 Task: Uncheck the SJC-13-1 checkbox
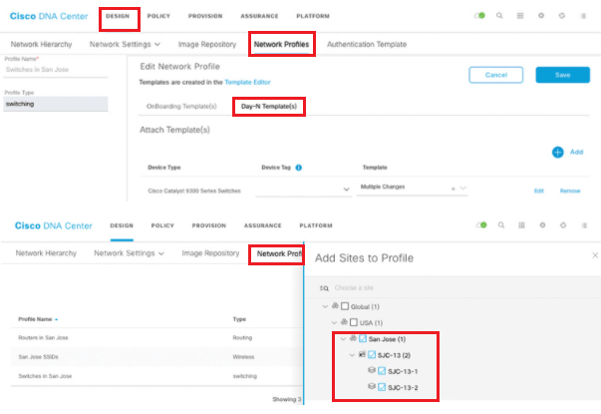pos(382,371)
